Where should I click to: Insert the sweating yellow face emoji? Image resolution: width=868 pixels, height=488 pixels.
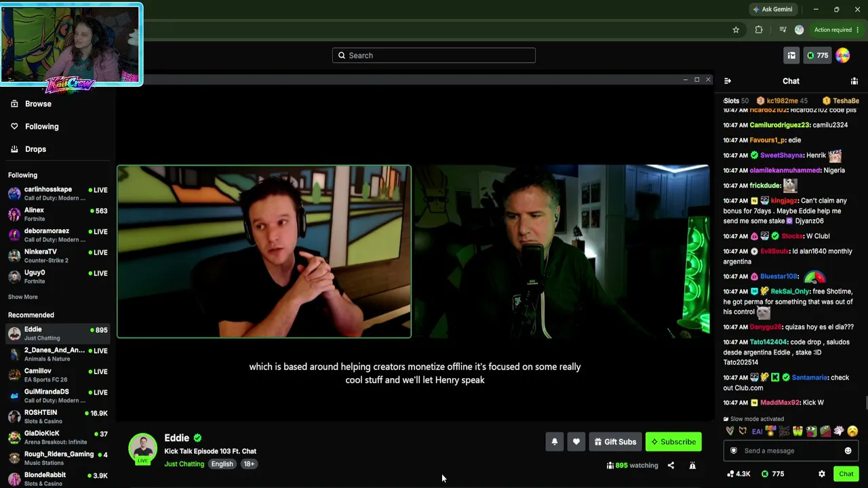click(x=852, y=431)
